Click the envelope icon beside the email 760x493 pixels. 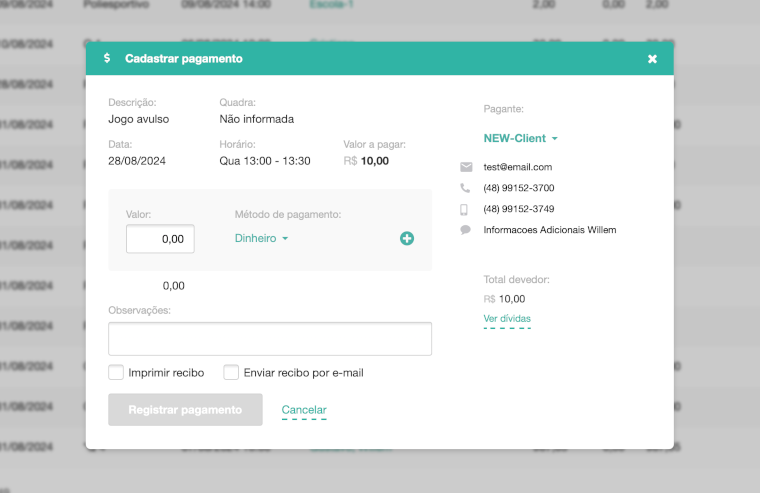(x=465, y=167)
